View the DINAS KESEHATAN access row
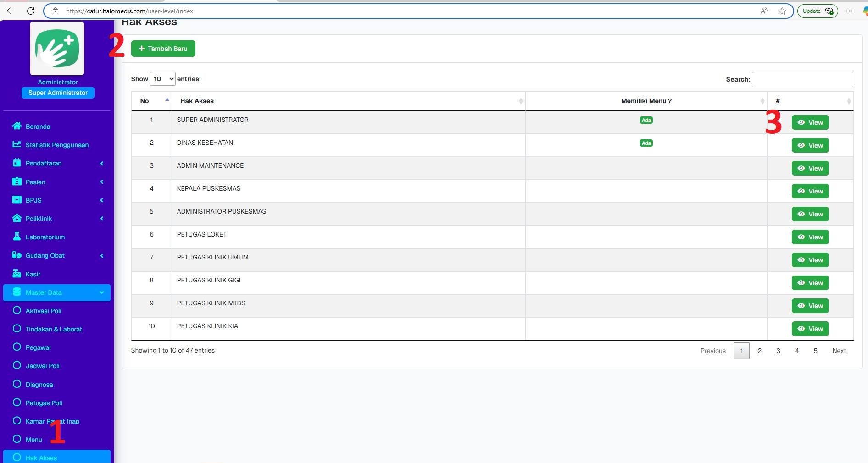 [810, 145]
